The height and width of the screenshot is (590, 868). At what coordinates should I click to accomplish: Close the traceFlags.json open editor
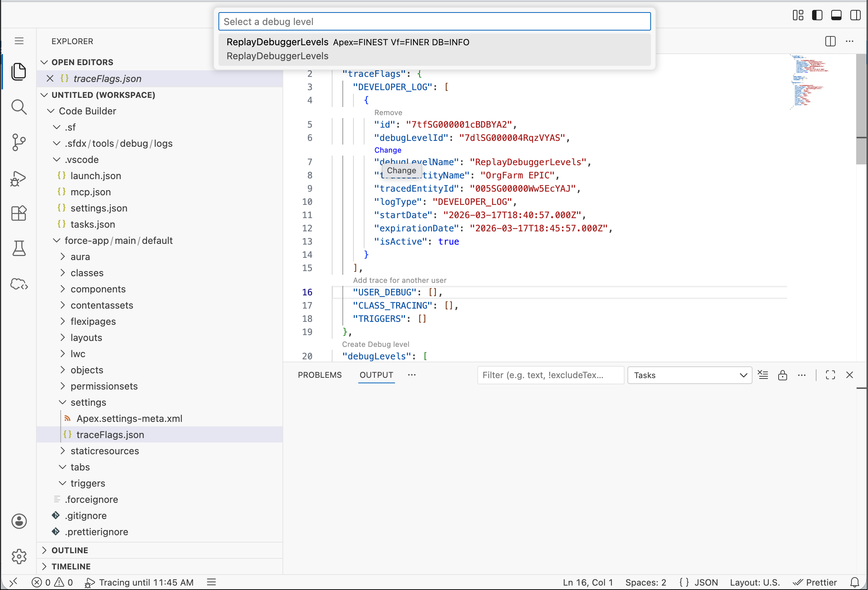point(50,78)
